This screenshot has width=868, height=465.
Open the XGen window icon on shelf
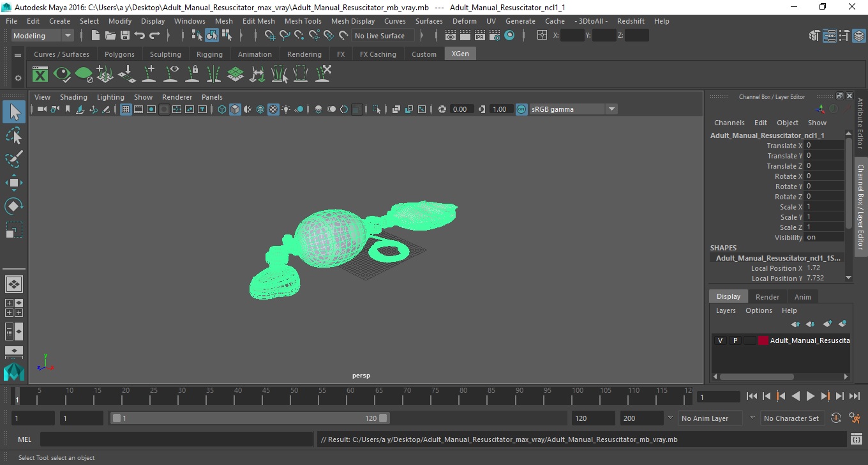40,75
